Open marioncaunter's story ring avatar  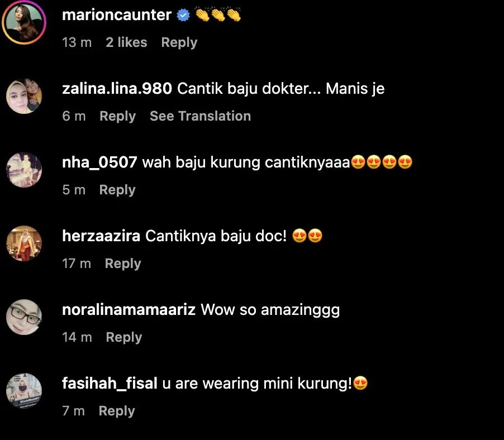[24, 22]
